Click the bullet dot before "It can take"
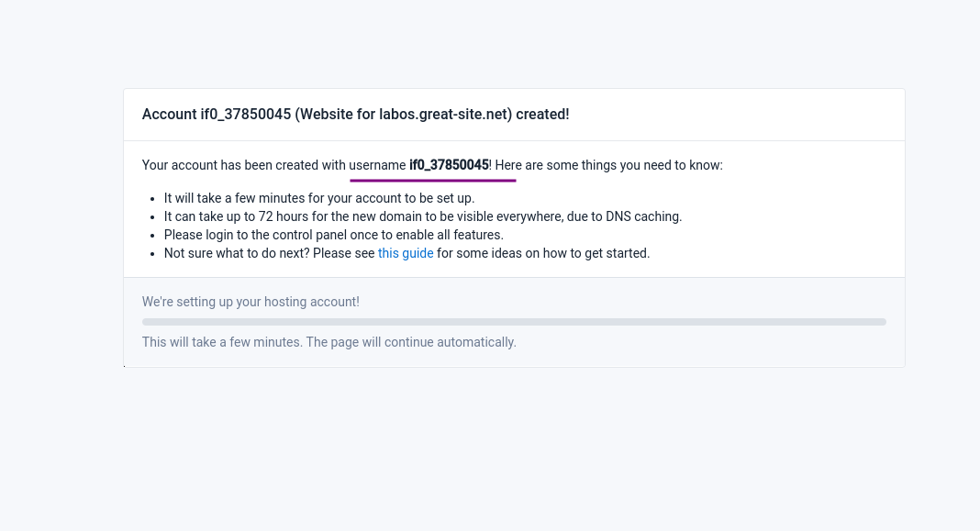 point(152,216)
